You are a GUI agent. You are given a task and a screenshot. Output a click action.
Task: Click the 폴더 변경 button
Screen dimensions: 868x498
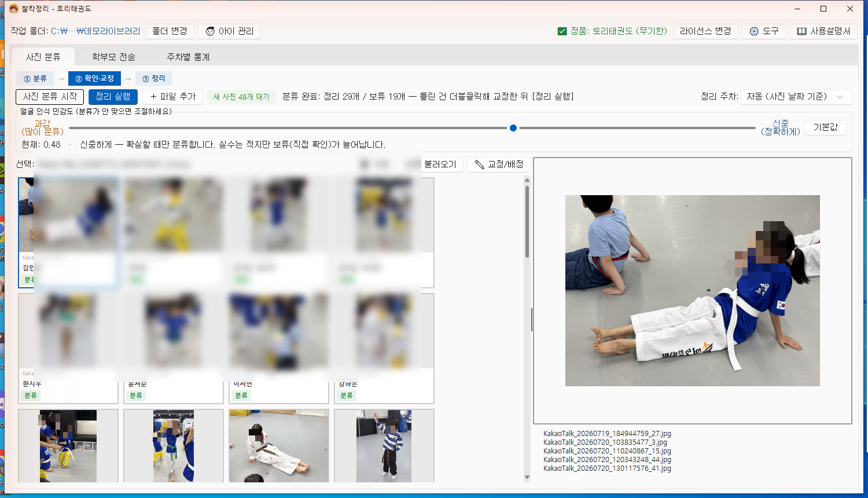click(x=170, y=31)
